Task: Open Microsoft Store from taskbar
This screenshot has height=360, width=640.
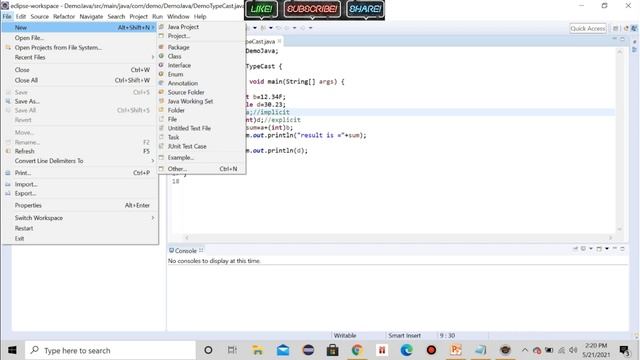Action: pos(333,350)
